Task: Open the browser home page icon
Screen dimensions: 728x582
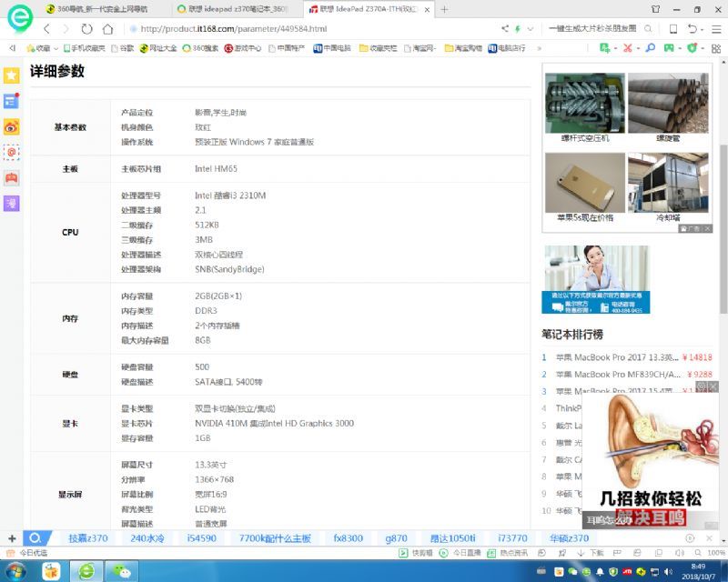Action: coord(107,29)
